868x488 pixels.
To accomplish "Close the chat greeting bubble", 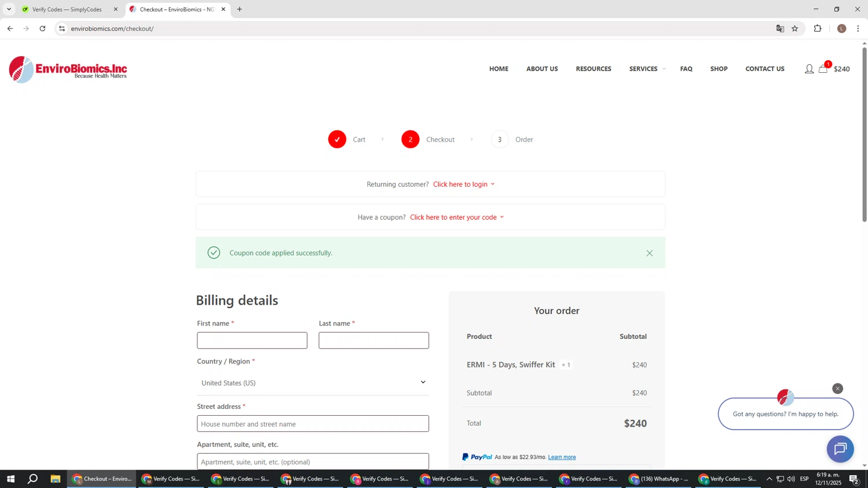I will click(x=837, y=389).
